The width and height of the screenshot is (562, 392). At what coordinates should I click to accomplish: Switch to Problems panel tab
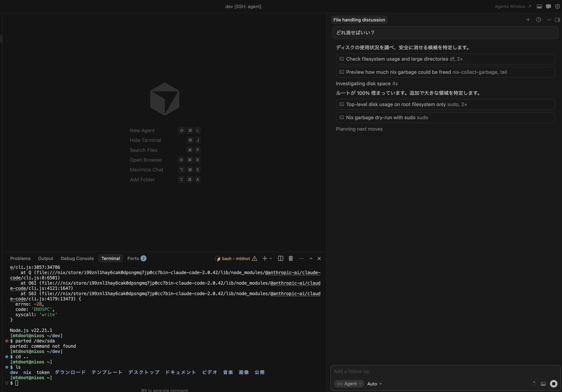pos(20,259)
